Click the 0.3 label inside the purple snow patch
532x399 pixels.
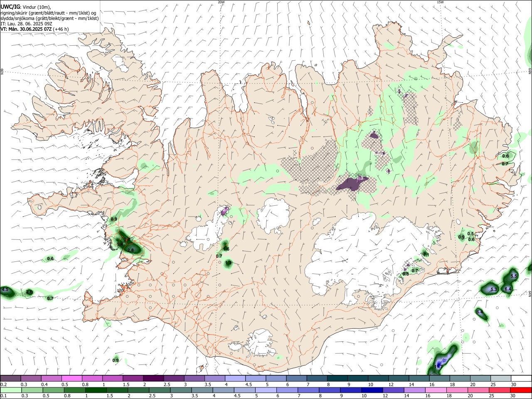point(360,178)
